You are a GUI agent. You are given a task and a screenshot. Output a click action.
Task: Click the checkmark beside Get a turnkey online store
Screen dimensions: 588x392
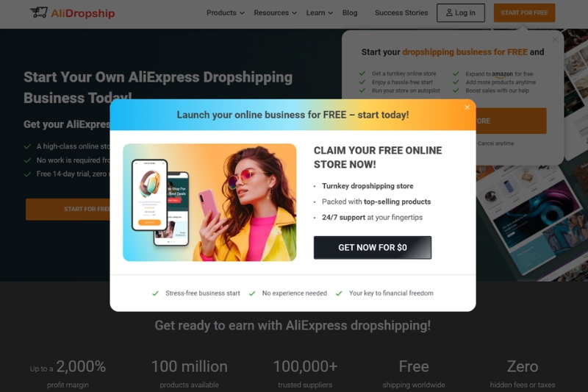pos(362,74)
